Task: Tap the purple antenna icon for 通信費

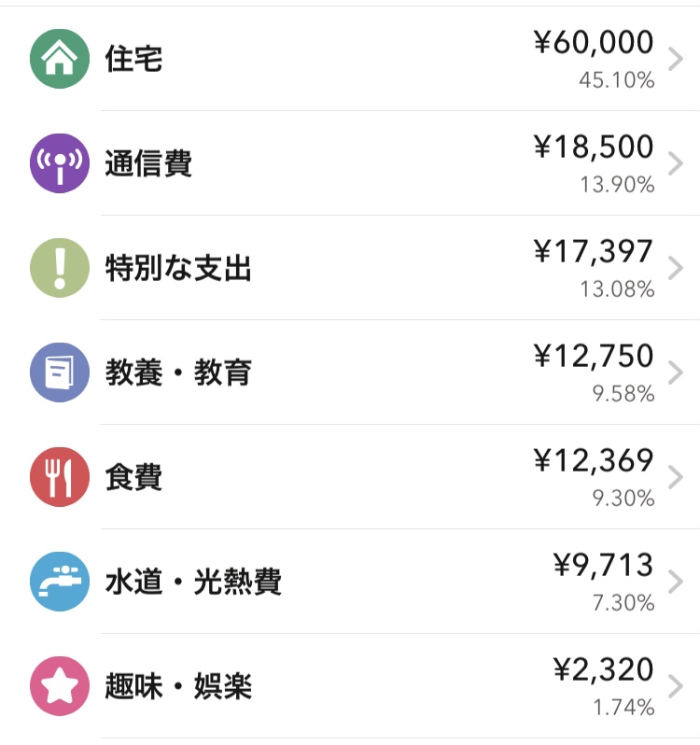Action: coord(60,163)
